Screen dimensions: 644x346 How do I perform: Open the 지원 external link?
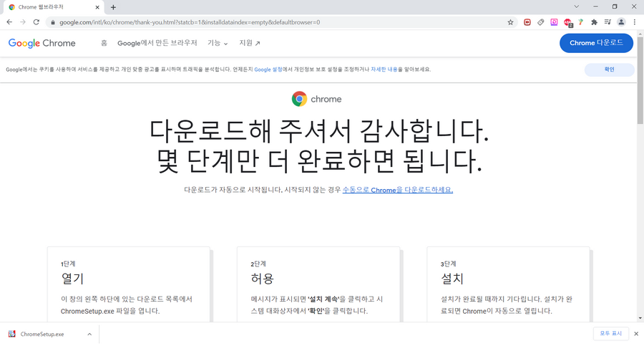tap(249, 43)
